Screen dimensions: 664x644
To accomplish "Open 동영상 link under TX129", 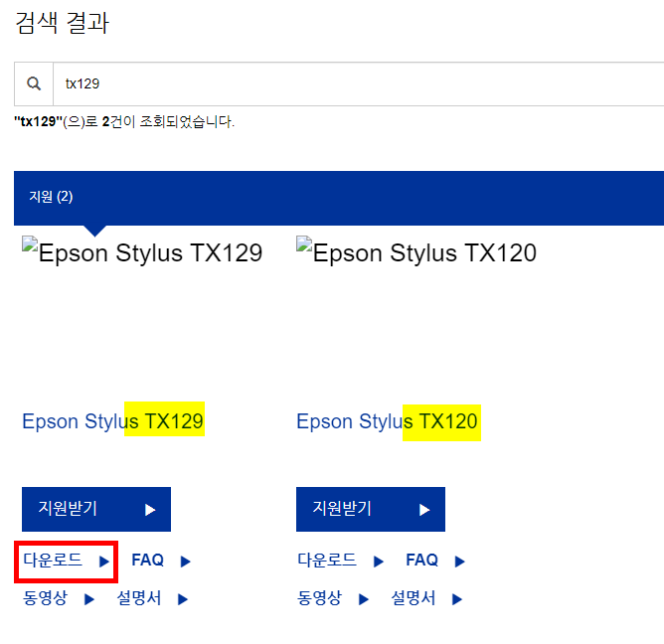I will pyautogui.click(x=59, y=598).
